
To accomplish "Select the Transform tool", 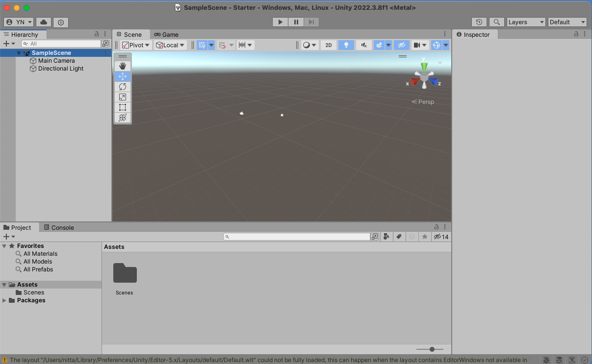I will [x=123, y=118].
